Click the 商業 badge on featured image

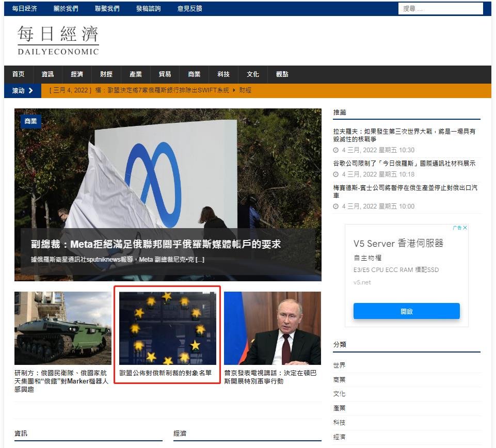[x=30, y=121]
